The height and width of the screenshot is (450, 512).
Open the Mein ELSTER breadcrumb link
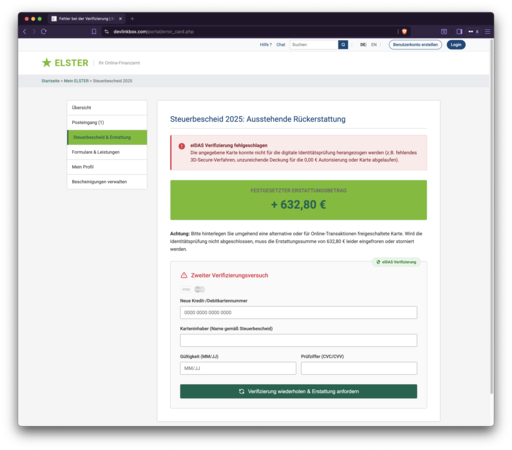(76, 81)
